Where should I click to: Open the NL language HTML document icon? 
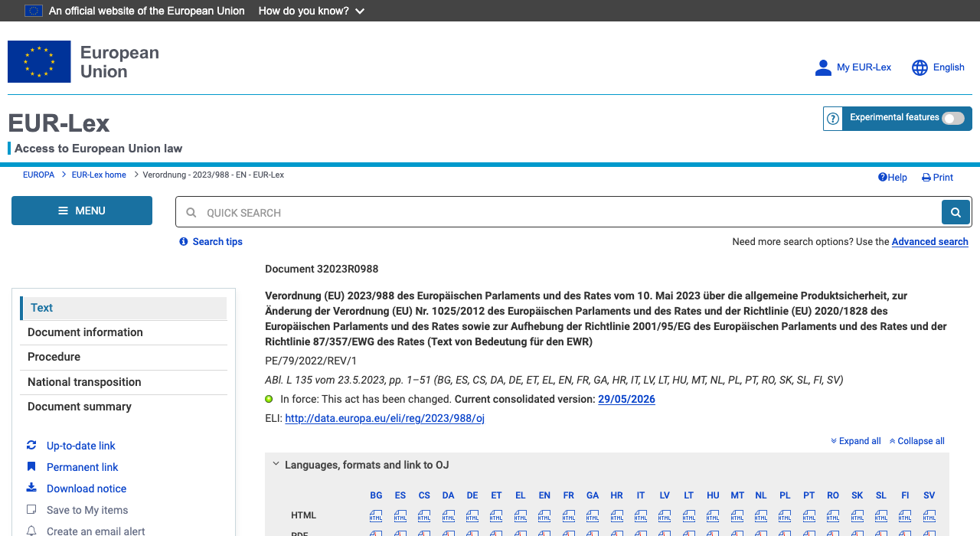point(761,516)
